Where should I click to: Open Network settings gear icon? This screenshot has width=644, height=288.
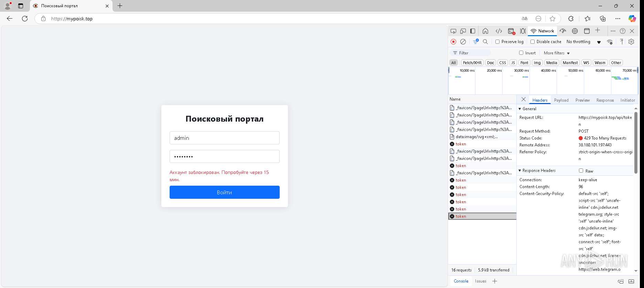pos(631,42)
